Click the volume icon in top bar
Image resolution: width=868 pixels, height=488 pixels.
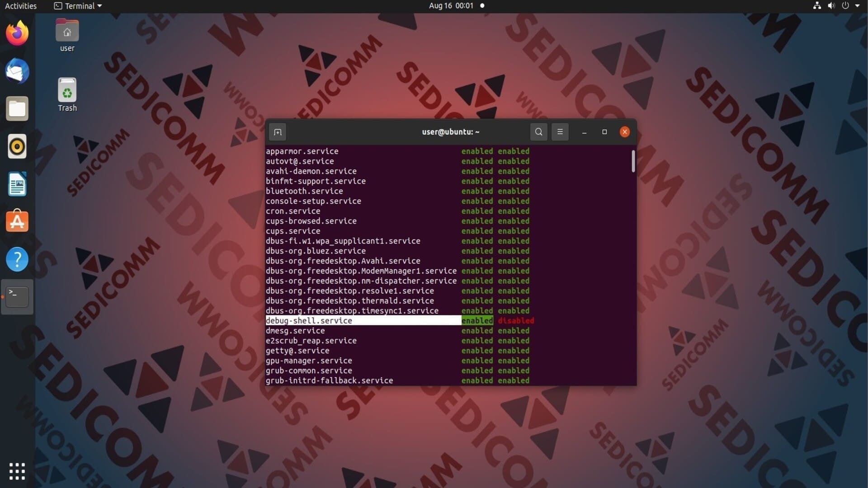tap(831, 6)
